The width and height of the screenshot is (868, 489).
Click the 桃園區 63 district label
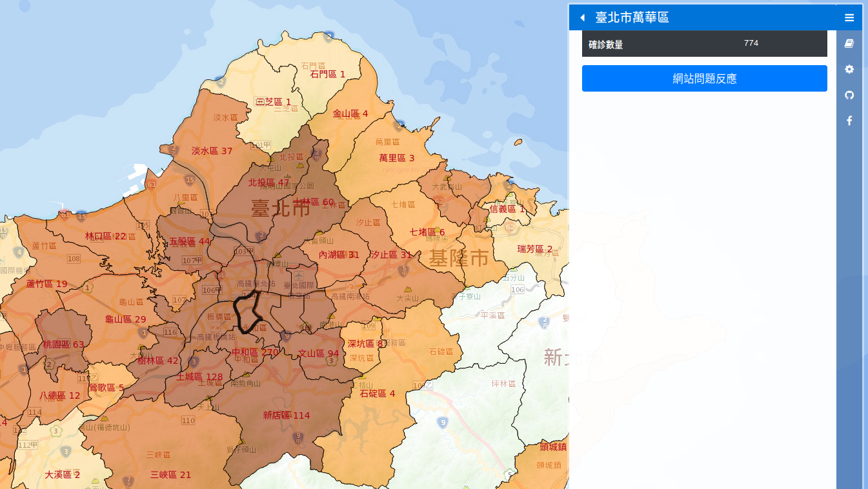(x=64, y=344)
